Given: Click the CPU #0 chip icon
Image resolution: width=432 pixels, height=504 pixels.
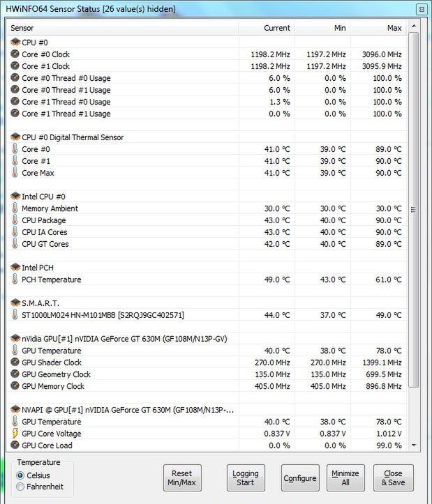Looking at the screenshot, I should pyautogui.click(x=15, y=42).
